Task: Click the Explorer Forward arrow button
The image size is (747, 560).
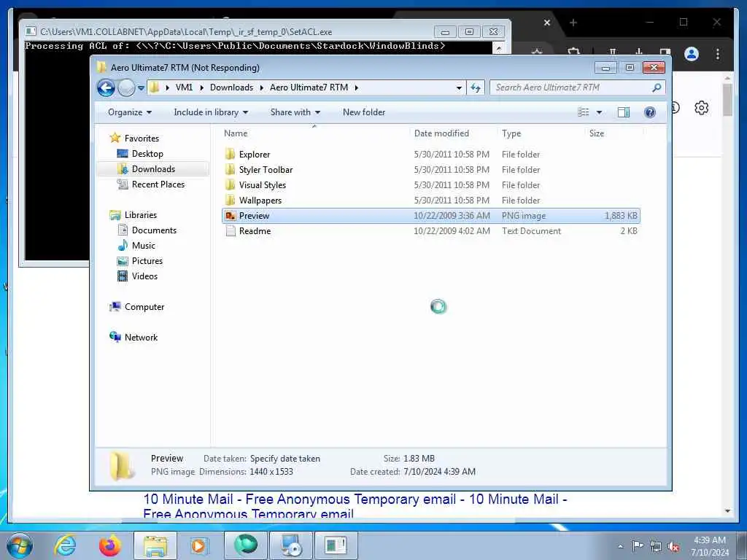Action: 126,87
